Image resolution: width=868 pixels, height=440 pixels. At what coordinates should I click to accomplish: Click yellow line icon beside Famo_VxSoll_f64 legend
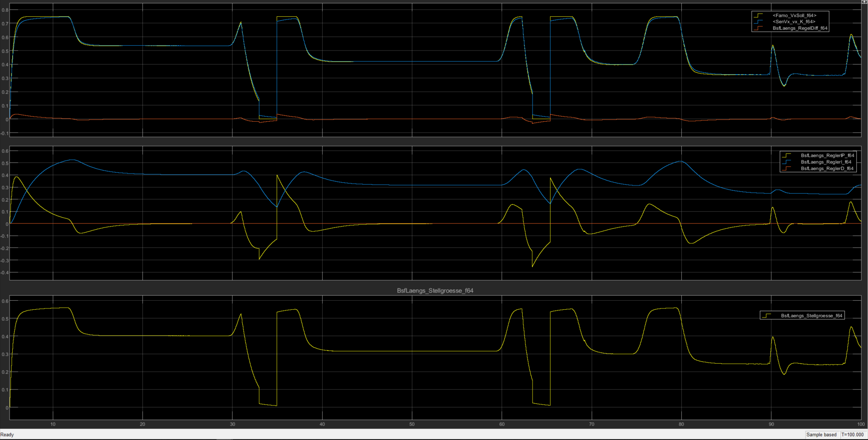coord(758,15)
